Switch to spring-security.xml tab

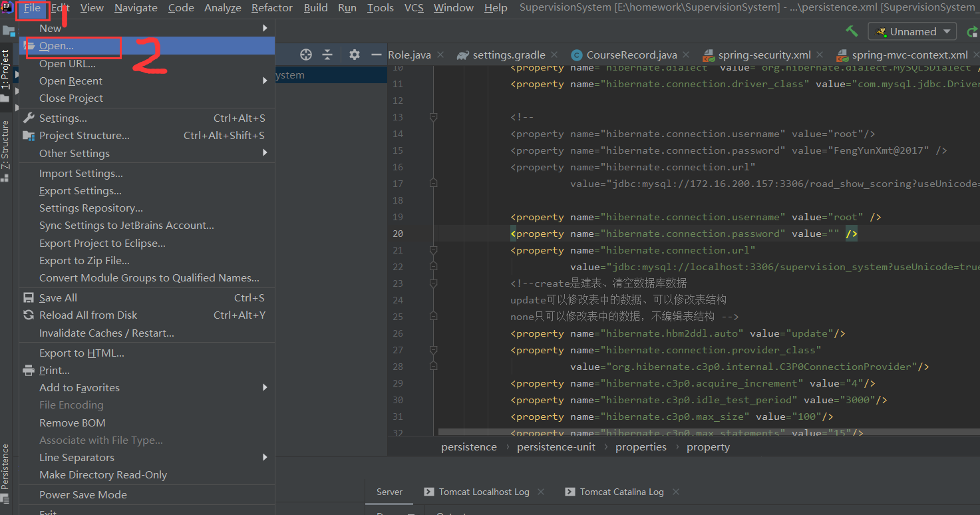[764, 55]
